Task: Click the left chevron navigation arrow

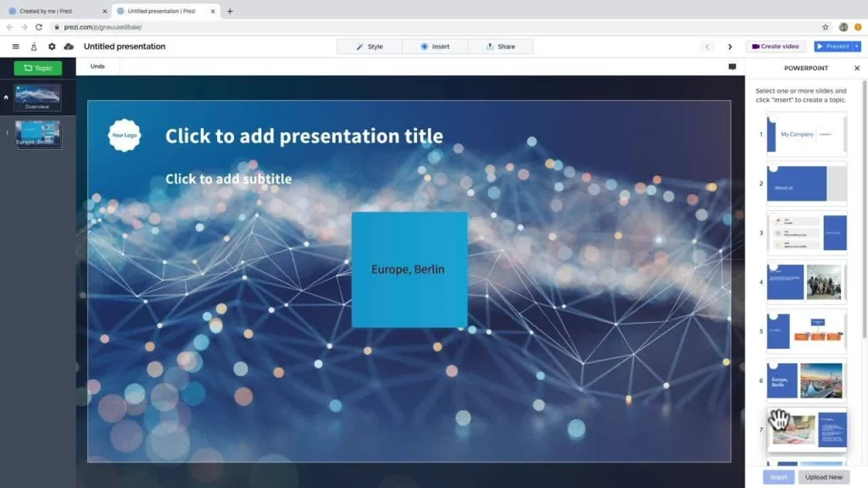Action: click(x=707, y=47)
